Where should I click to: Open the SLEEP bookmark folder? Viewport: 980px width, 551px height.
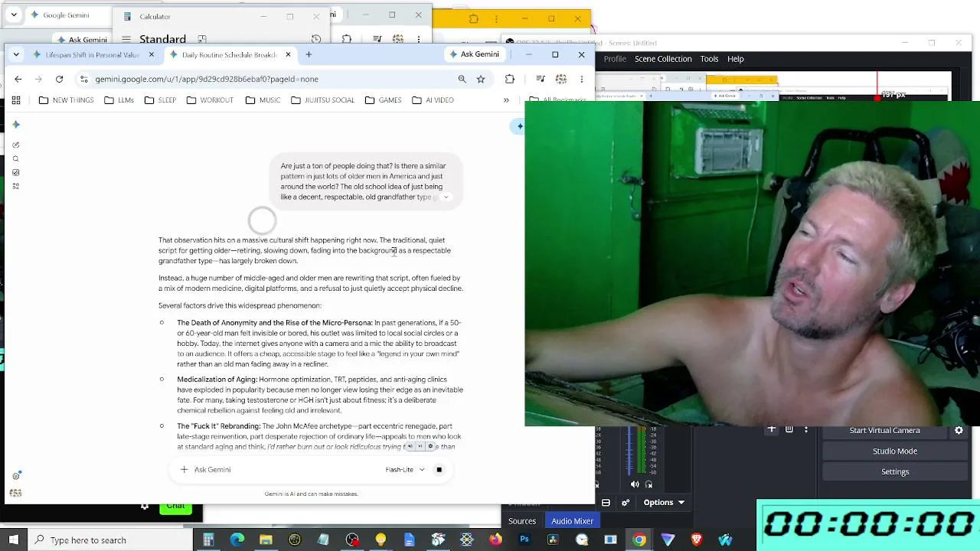click(160, 100)
